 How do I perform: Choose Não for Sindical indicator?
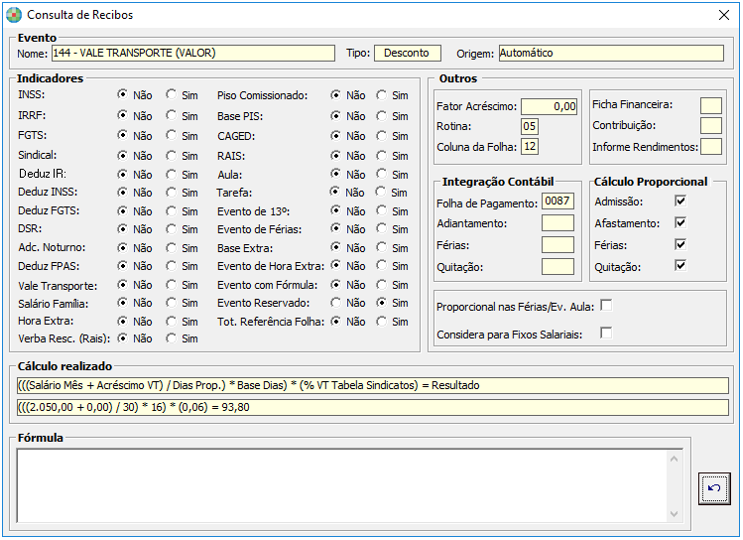click(x=123, y=155)
